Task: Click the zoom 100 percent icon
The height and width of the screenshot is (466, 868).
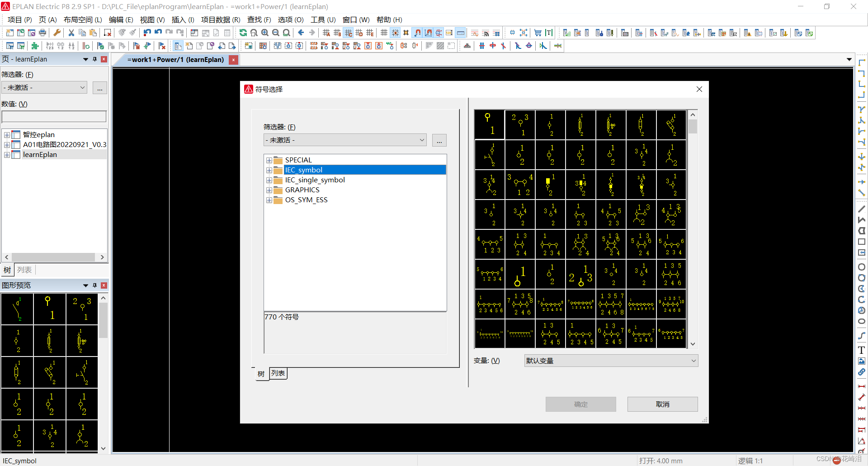Action: click(x=287, y=33)
